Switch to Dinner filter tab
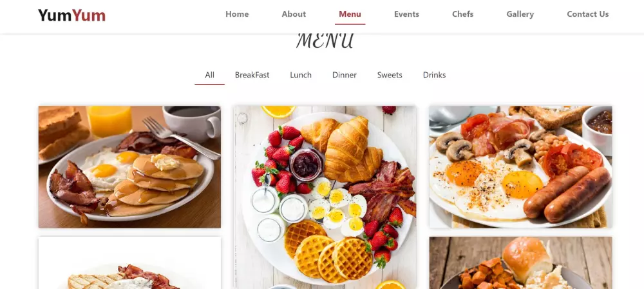The image size is (644, 289). point(344,75)
